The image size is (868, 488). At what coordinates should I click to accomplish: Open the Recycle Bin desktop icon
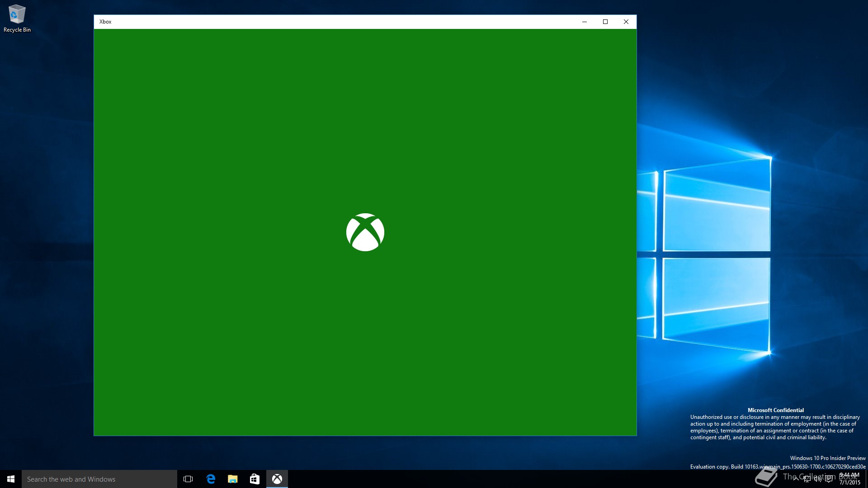point(17,19)
